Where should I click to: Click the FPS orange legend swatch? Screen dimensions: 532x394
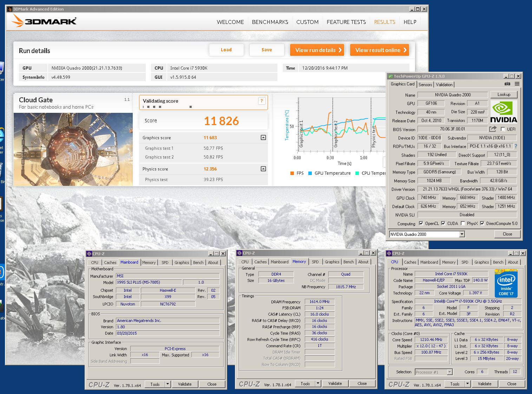(292, 173)
